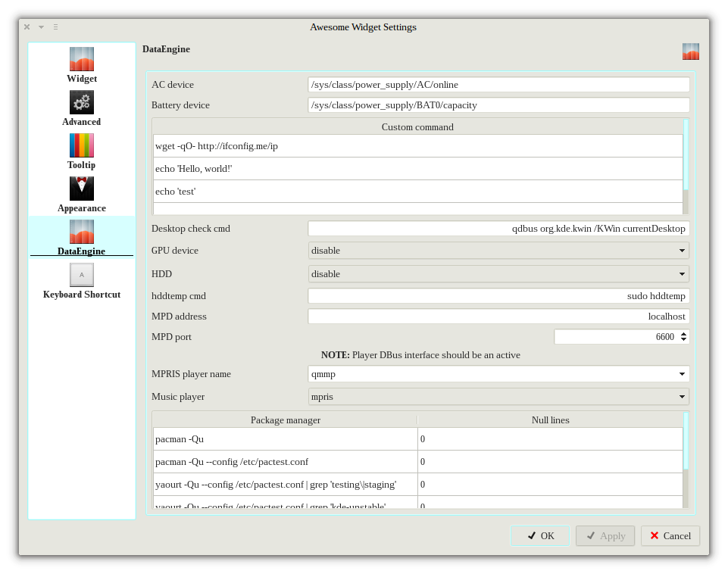This screenshot has width=728, height=574.
Task: Click the DataEngine header icon at top right
Action: (690, 51)
